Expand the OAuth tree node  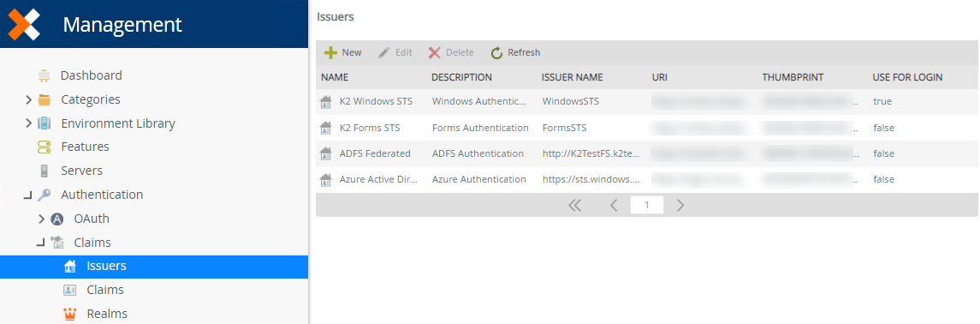41,219
